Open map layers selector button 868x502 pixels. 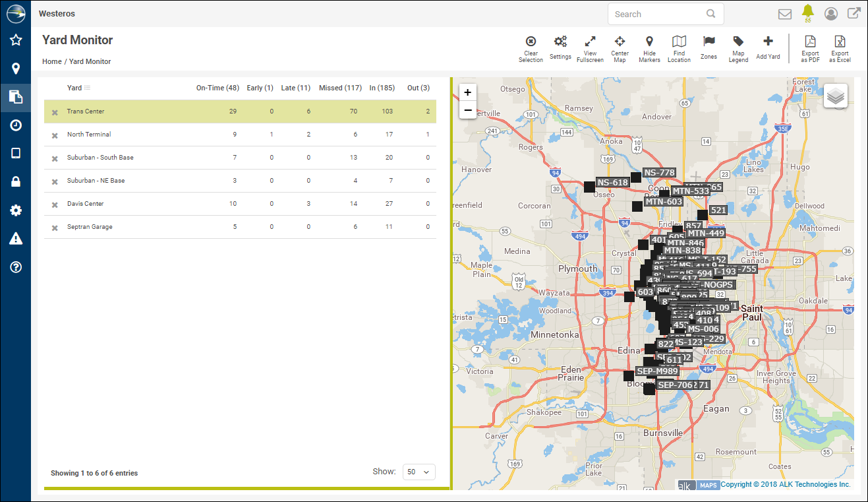click(836, 96)
